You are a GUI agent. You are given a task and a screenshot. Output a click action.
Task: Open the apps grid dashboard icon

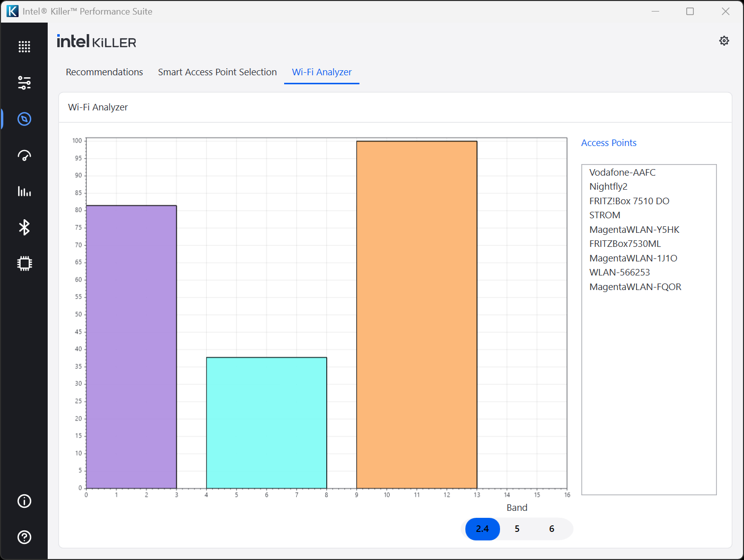point(24,47)
